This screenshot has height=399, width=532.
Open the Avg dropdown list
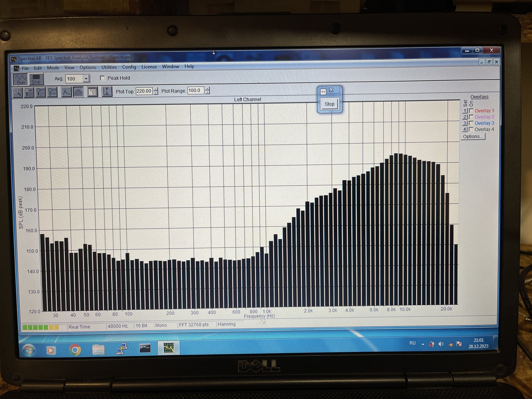tap(86, 79)
